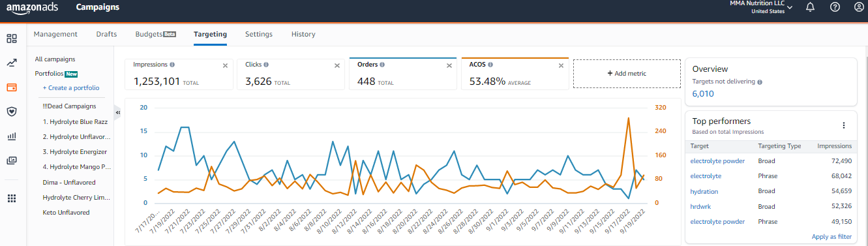
Task: Select the Targeting tab
Action: (210, 34)
